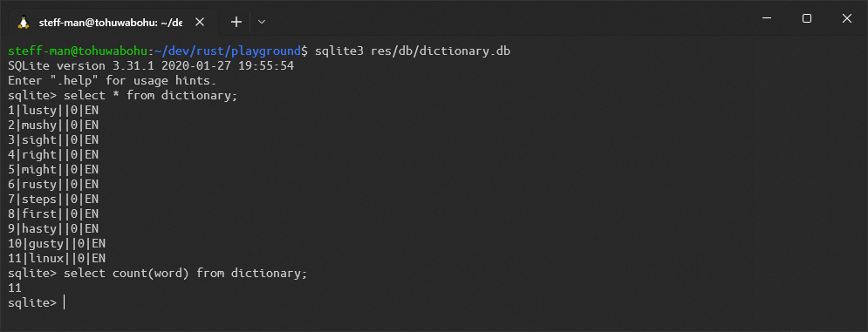Click the 11|linux||0|EN result row
Image resolution: width=868 pixels, height=332 pixels.
coord(57,259)
